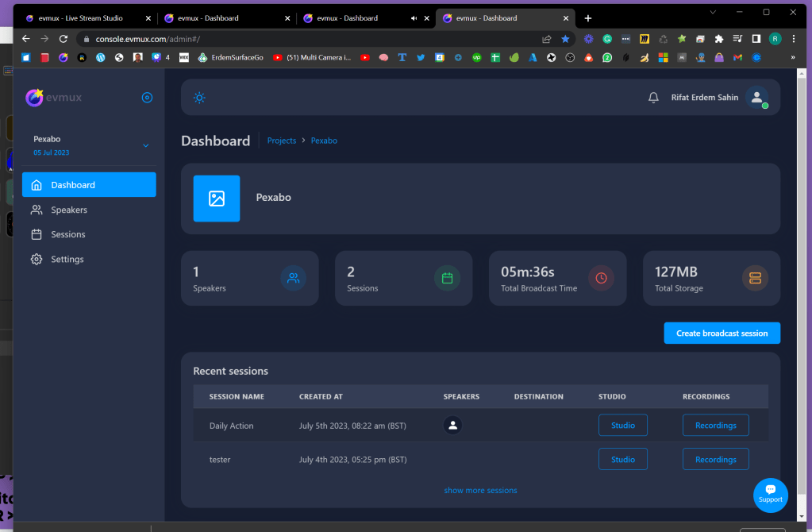The image size is (812, 532).
Task: Open WhatsApp bookmark icon
Action: pos(607,57)
